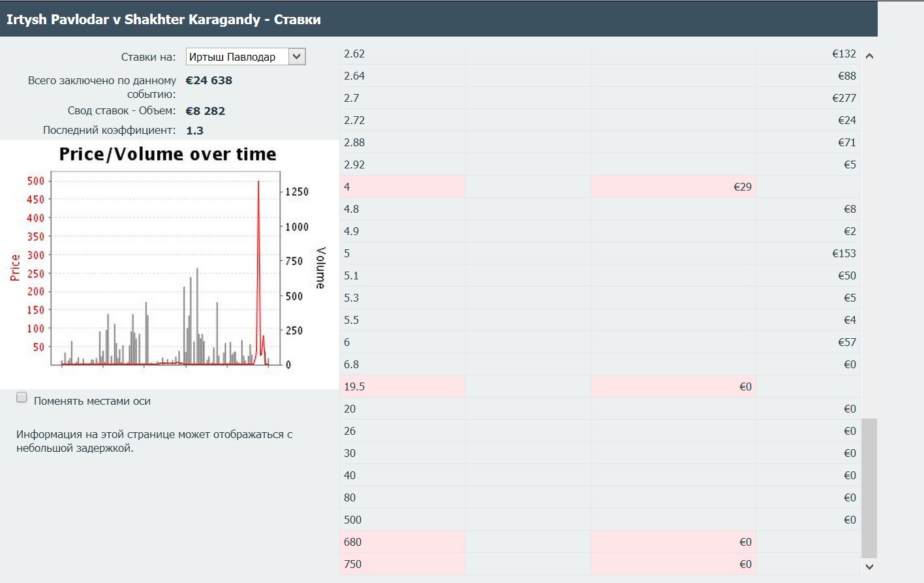Click the odds cell 5.5
Viewport: 924px width, 583px height.
pyautogui.click(x=403, y=320)
